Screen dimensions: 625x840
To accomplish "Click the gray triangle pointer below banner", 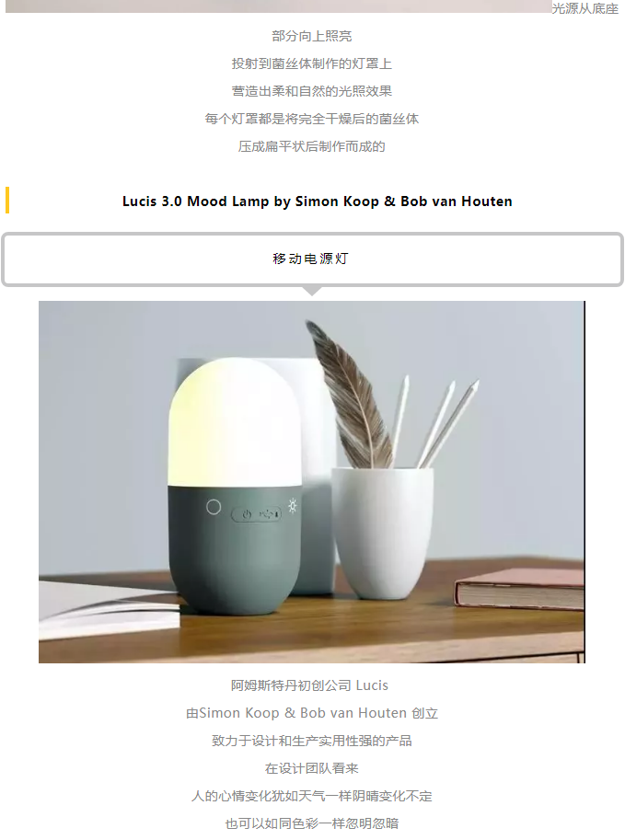I will [x=312, y=291].
